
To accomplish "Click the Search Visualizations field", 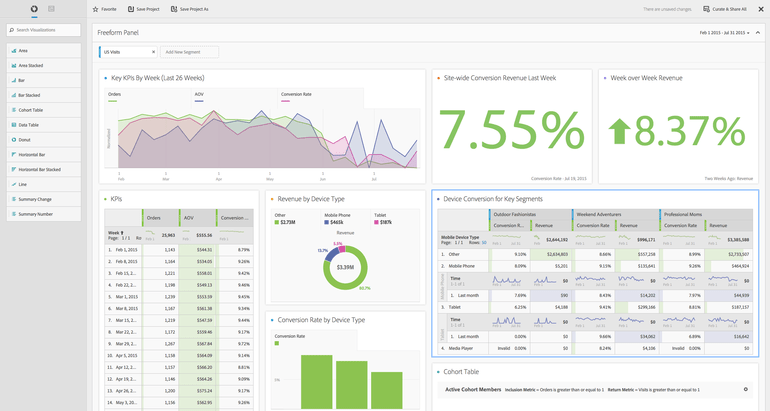I will tap(44, 30).
